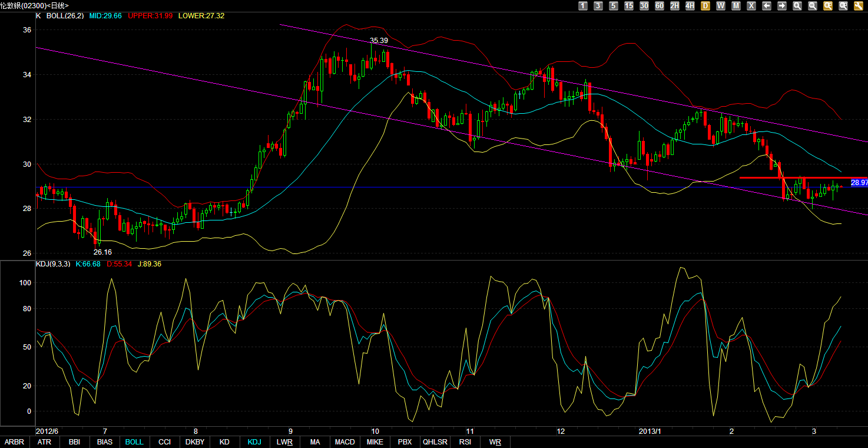Viewport: 868px width, 448px height.
Task: Select the RSI indicator tab
Action: point(465,442)
